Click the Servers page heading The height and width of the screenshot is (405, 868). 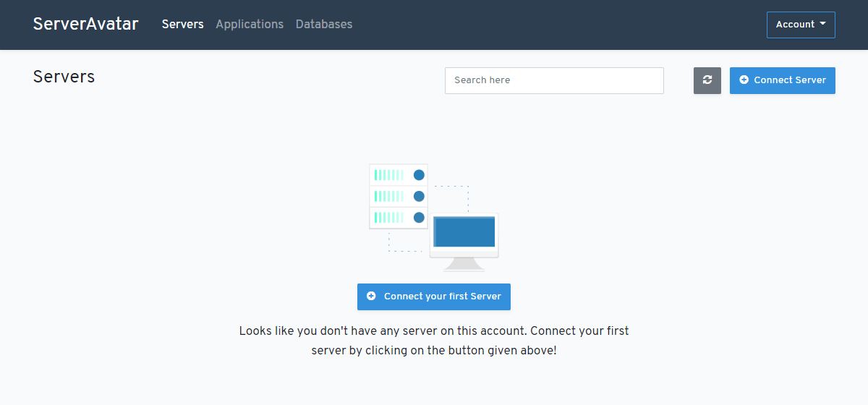coord(64,77)
